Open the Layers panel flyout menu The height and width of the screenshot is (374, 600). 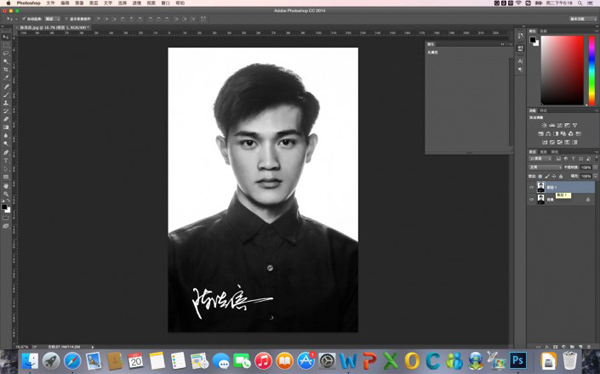pos(595,152)
